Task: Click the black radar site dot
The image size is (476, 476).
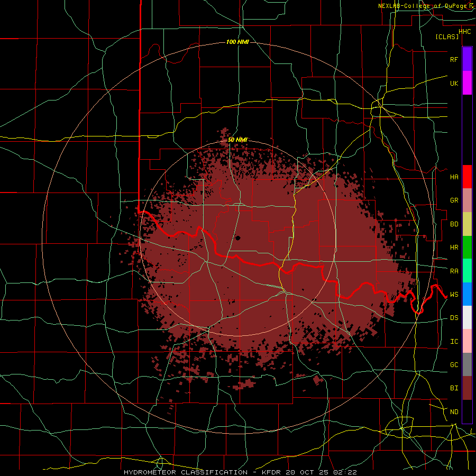Action: point(237,237)
